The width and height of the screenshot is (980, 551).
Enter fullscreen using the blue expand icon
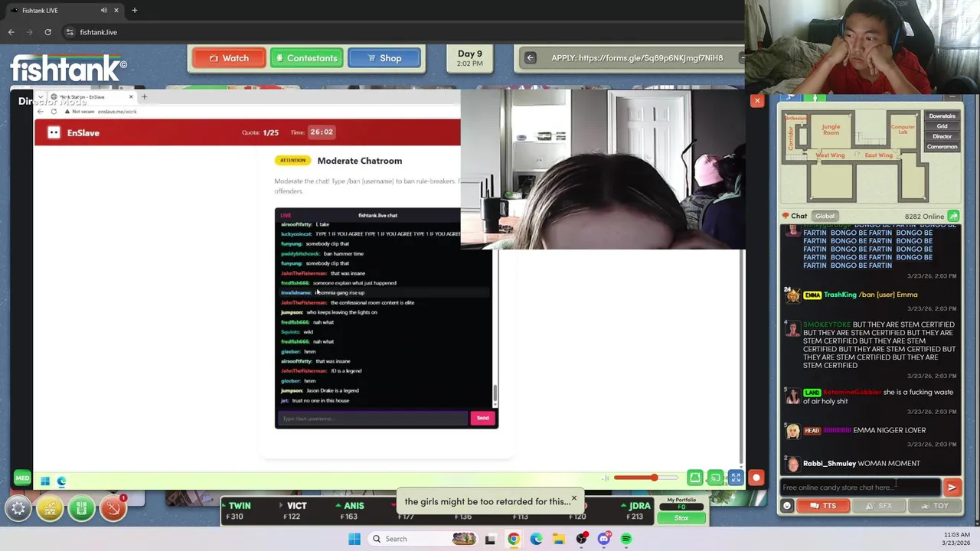pos(736,478)
